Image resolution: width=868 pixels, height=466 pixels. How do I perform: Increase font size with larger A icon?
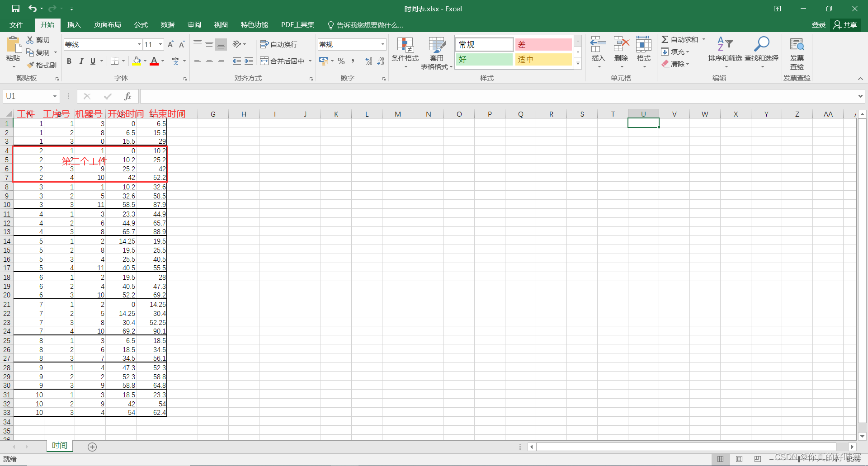pos(171,44)
